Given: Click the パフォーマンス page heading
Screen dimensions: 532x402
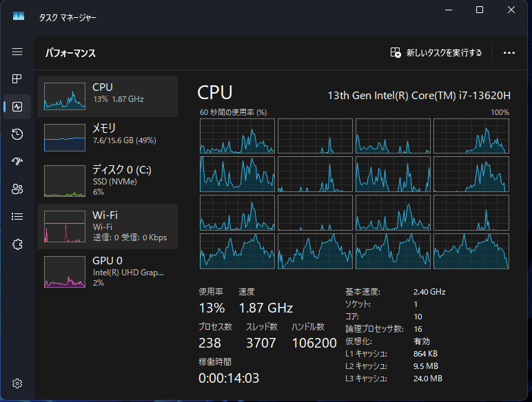Looking at the screenshot, I should [x=70, y=53].
